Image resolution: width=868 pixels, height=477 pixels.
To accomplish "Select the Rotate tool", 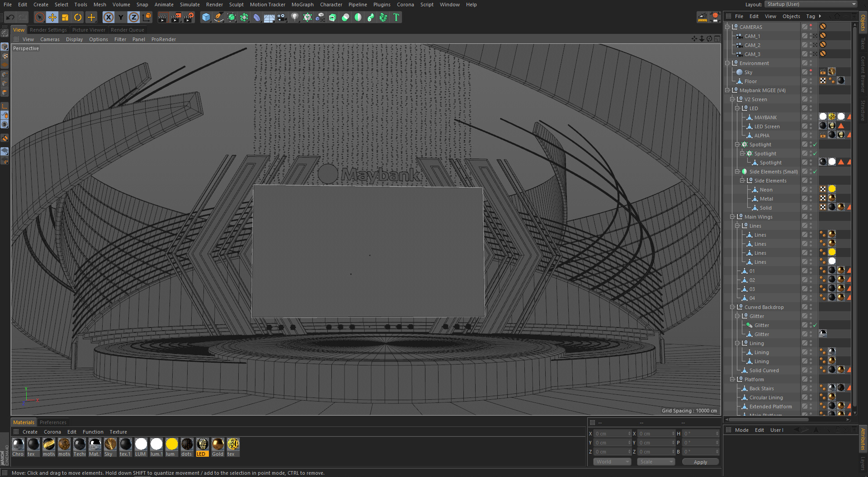I will [x=78, y=17].
